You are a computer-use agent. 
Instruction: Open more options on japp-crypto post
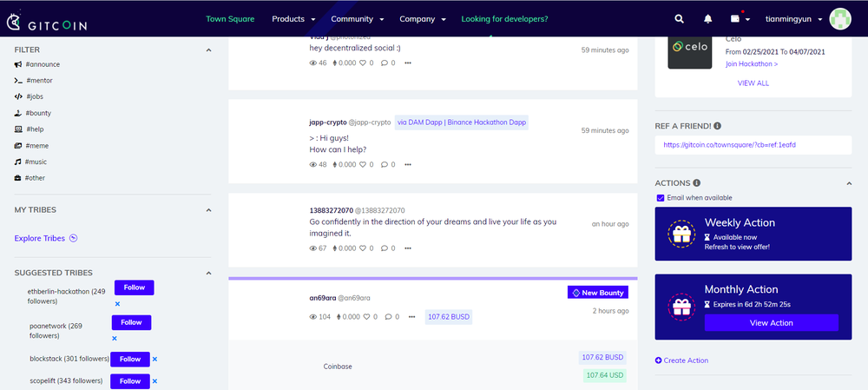click(408, 164)
